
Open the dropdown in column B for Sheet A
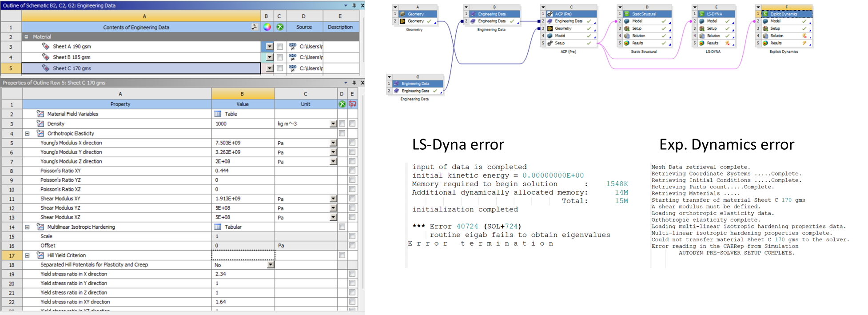click(269, 46)
